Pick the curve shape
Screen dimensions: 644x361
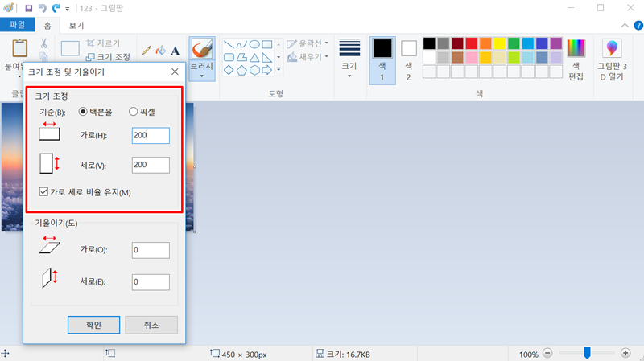tap(242, 44)
